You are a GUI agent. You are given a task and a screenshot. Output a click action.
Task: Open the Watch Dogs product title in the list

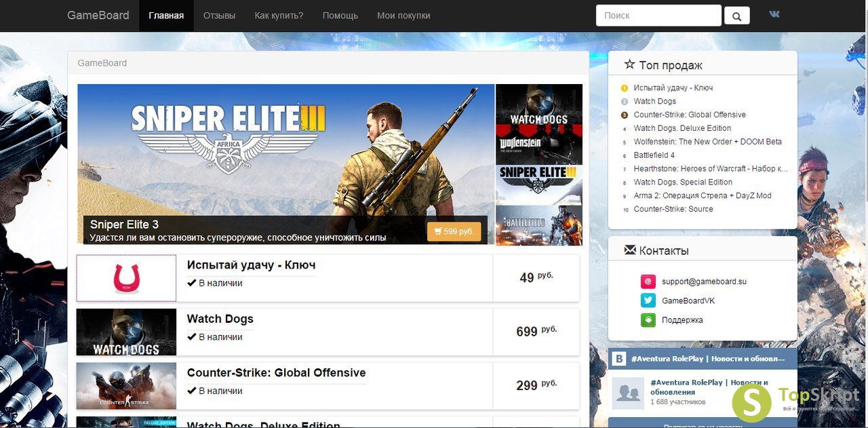220,319
